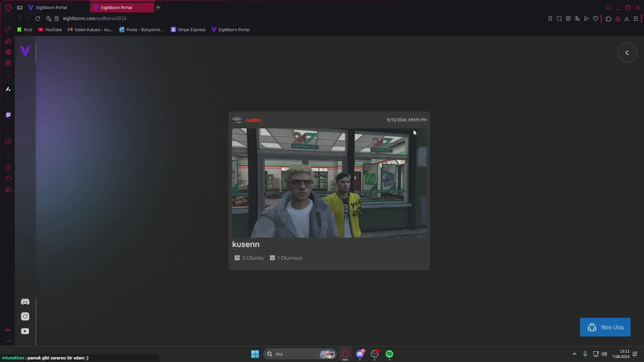
Task: Open the kusenn screenshot image
Action: click(x=329, y=183)
